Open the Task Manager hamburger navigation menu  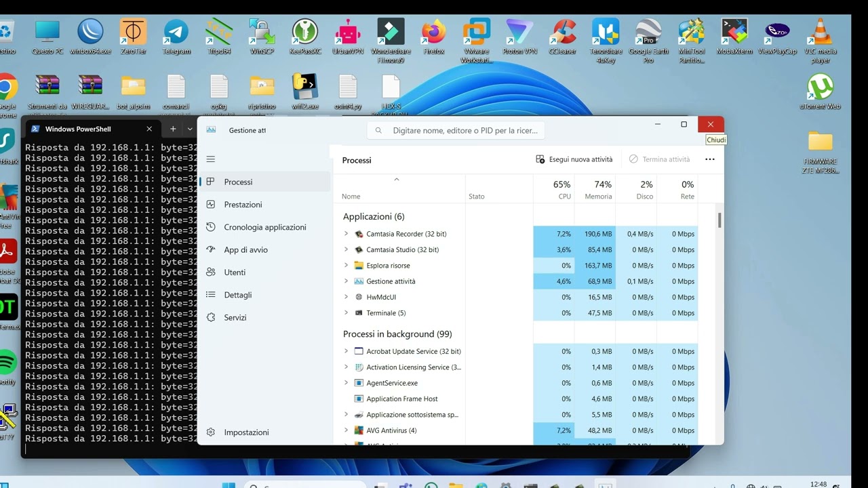click(211, 159)
